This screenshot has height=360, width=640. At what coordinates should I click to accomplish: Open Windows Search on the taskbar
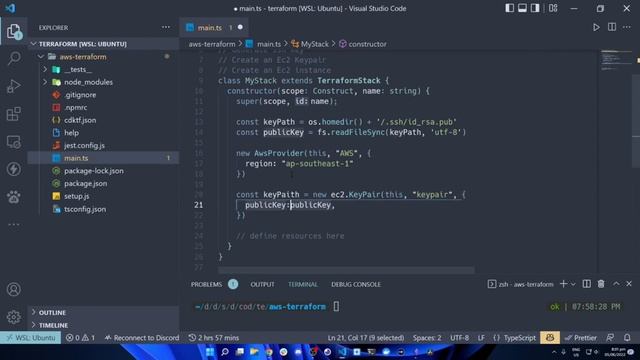225,352
